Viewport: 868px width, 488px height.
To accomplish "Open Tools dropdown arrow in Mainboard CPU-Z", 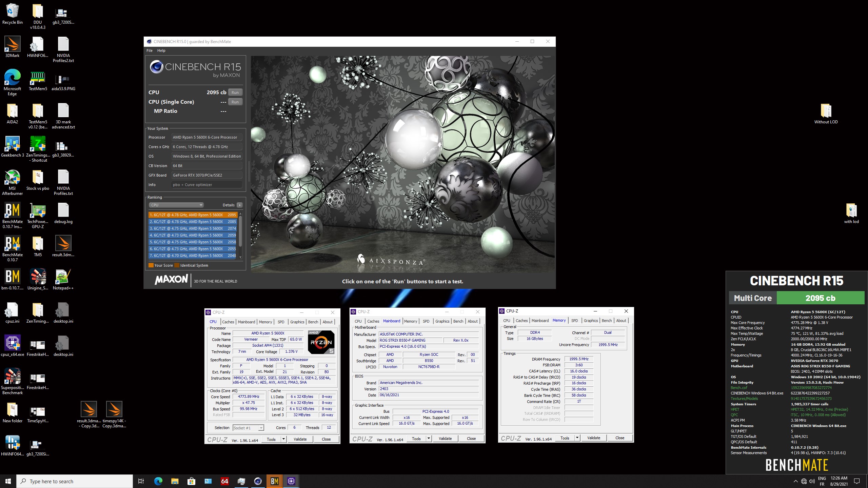I will point(429,439).
